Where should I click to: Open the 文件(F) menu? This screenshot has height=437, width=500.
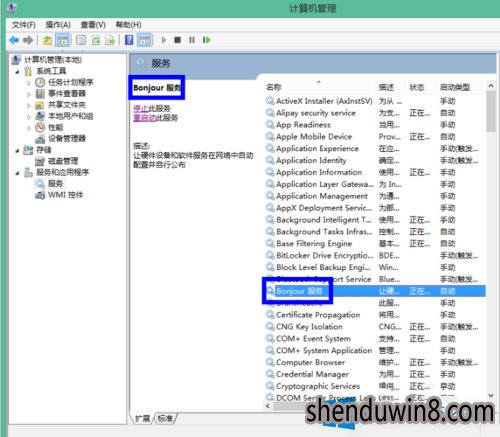click(23, 25)
